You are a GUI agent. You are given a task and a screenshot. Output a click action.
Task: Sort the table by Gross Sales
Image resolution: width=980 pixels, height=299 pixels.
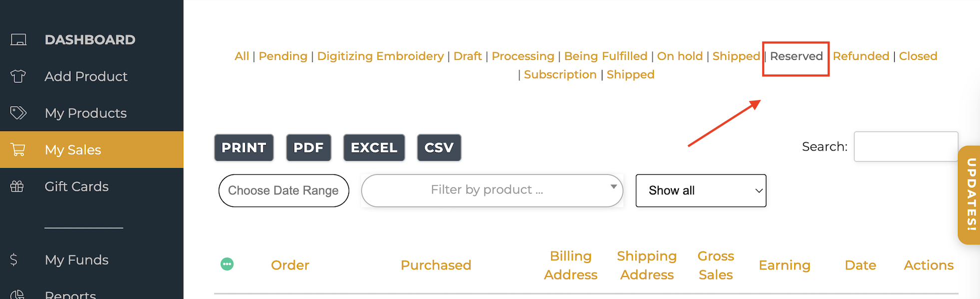coord(715,265)
